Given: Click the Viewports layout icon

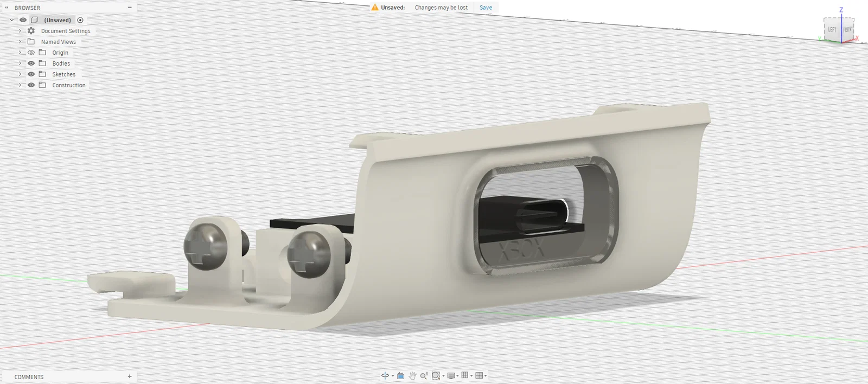Looking at the screenshot, I should (x=479, y=375).
